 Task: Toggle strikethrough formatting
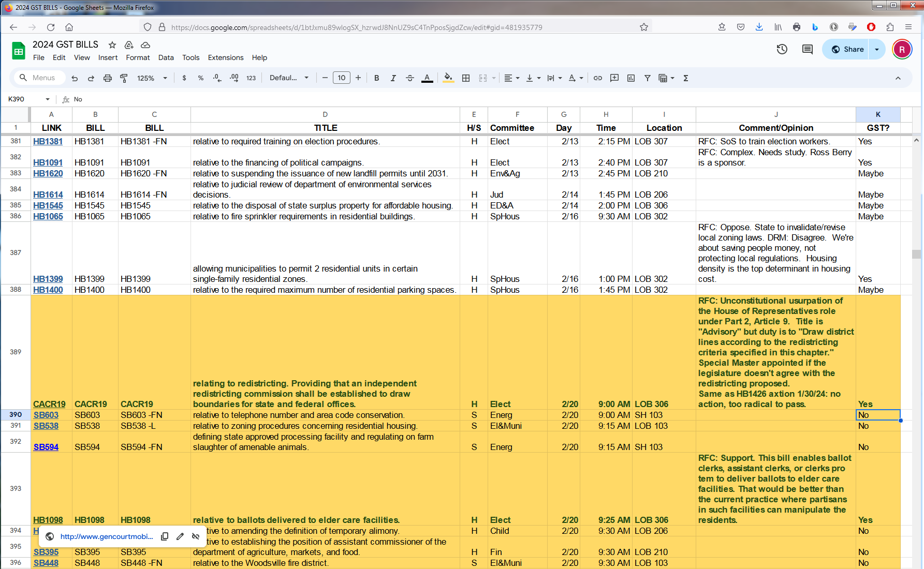pyautogui.click(x=409, y=78)
